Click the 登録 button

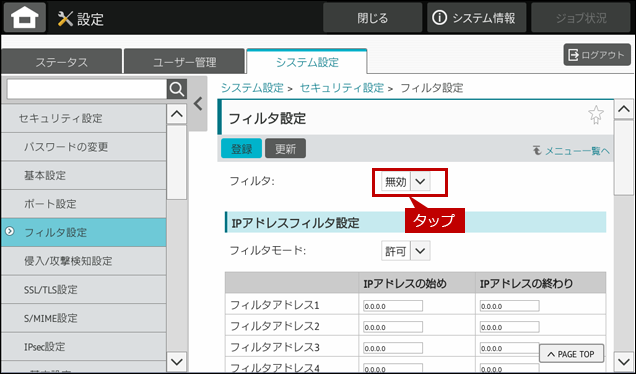tap(241, 149)
